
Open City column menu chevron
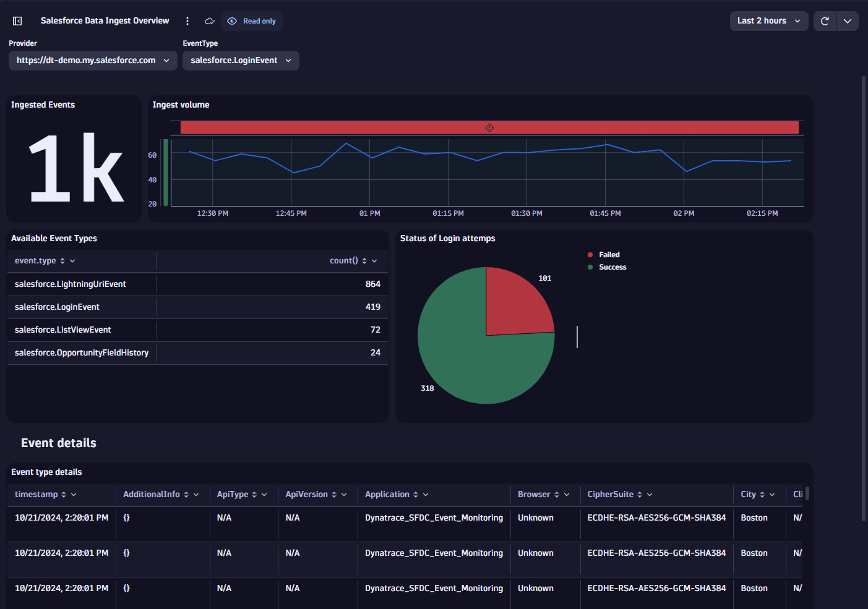click(x=772, y=495)
